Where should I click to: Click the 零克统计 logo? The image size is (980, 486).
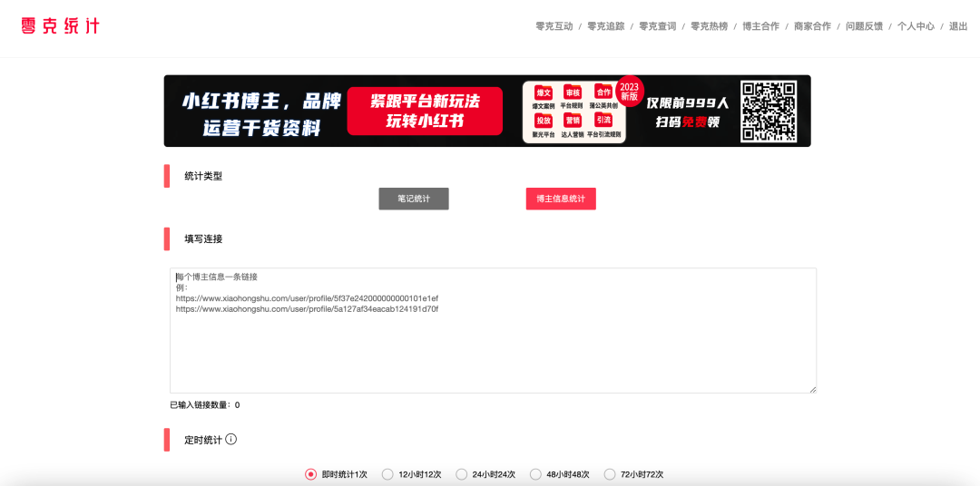point(60,26)
